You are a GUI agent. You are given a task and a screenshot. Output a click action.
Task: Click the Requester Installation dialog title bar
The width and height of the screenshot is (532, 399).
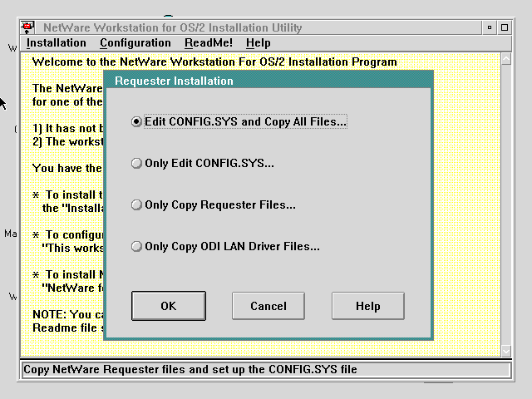268,81
